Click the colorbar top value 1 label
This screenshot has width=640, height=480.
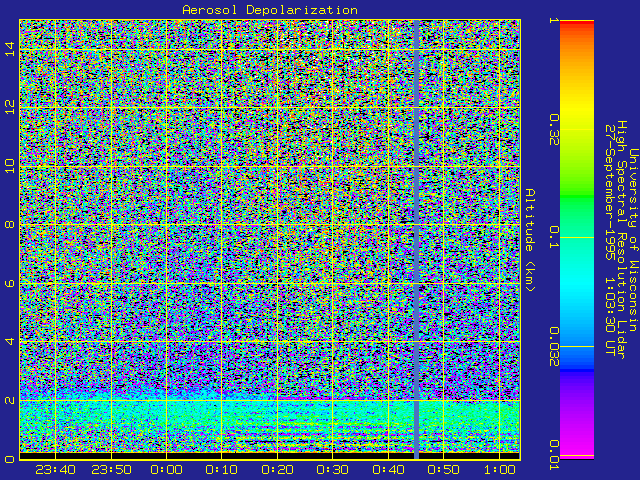pyautogui.click(x=553, y=20)
